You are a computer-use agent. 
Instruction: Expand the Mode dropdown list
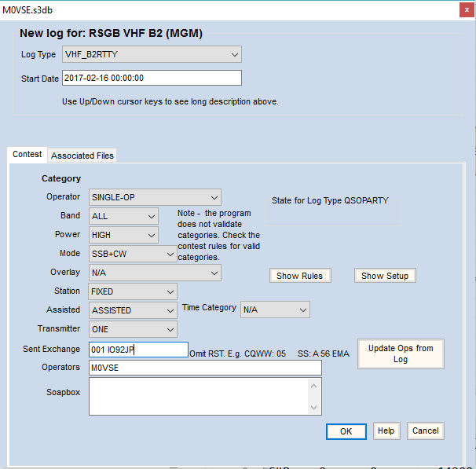tap(133, 254)
